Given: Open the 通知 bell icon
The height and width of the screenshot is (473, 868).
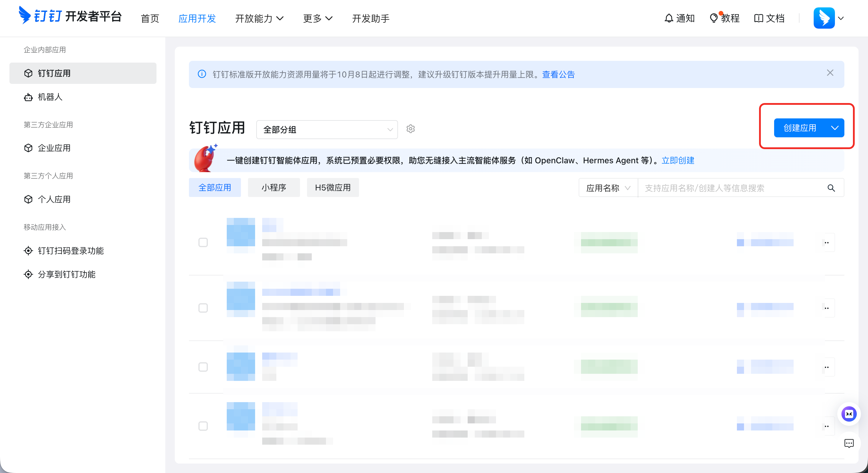Looking at the screenshot, I should (x=669, y=18).
